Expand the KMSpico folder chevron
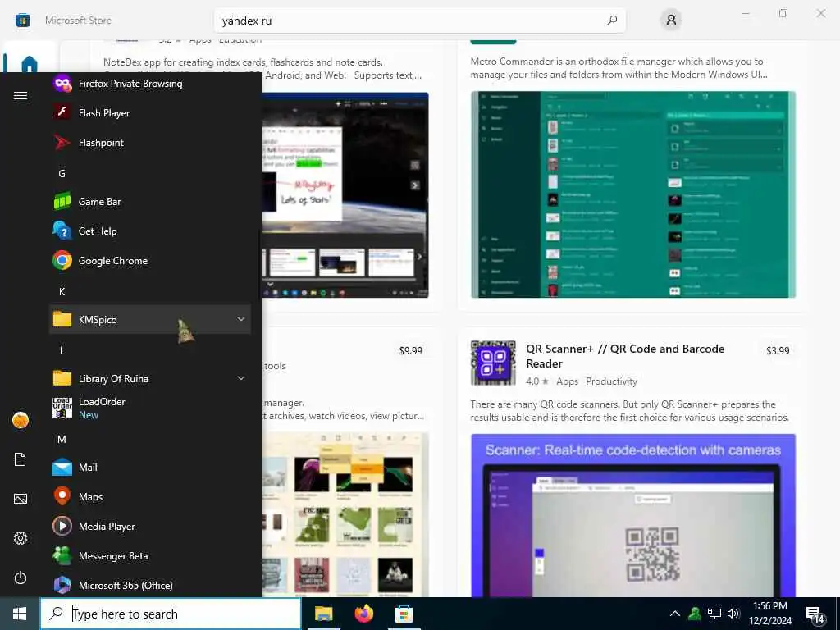 click(241, 319)
